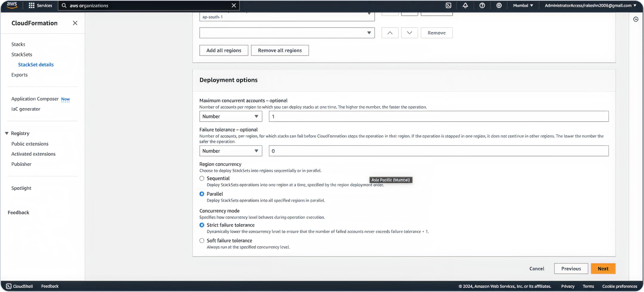Expand the Mumbai region selector
The image size is (644, 292).
523,5
